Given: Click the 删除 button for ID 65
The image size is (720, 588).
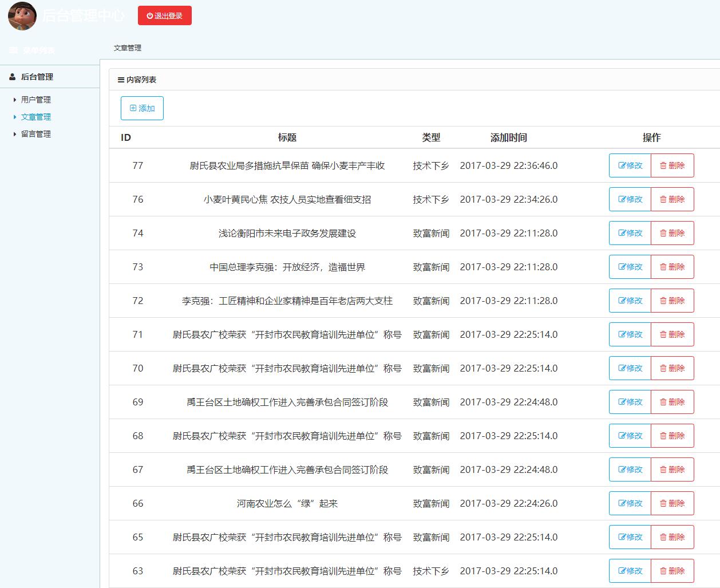Looking at the screenshot, I should pos(672,537).
